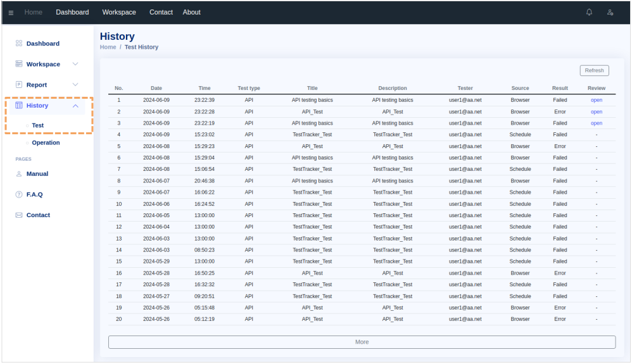This screenshot has width=632, height=364.
Task: Expand the Report sidebar chevron
Action: 75,85
